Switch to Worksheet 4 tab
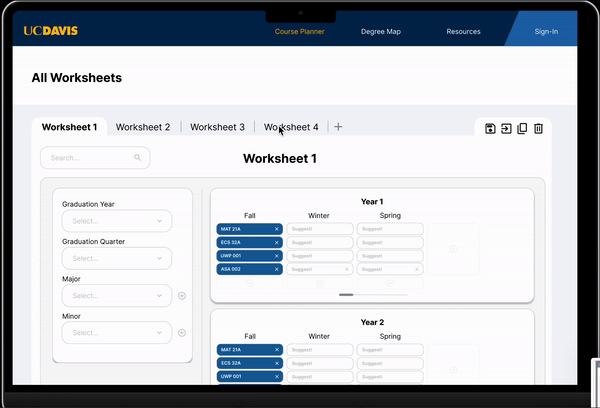The image size is (600, 408). (x=291, y=127)
